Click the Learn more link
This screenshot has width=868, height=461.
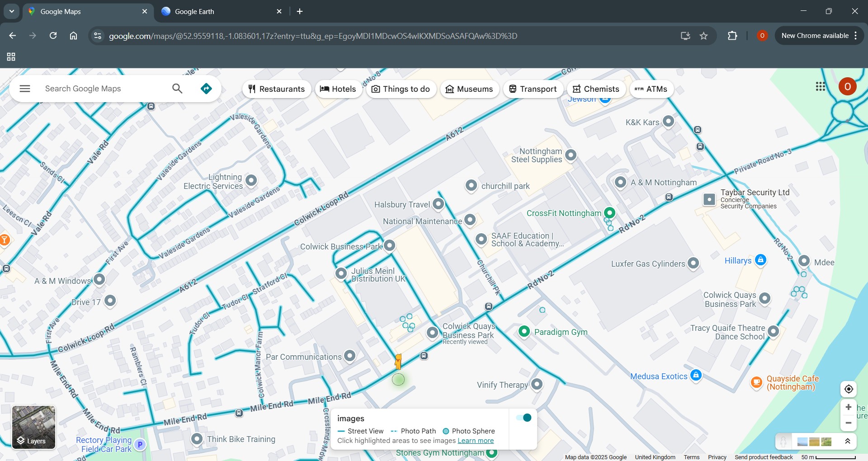(476, 441)
